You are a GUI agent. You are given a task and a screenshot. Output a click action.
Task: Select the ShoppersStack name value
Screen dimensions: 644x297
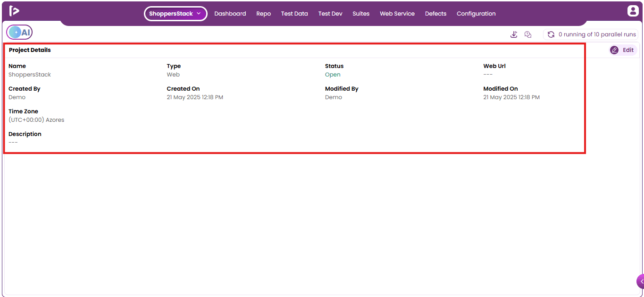tap(30, 75)
